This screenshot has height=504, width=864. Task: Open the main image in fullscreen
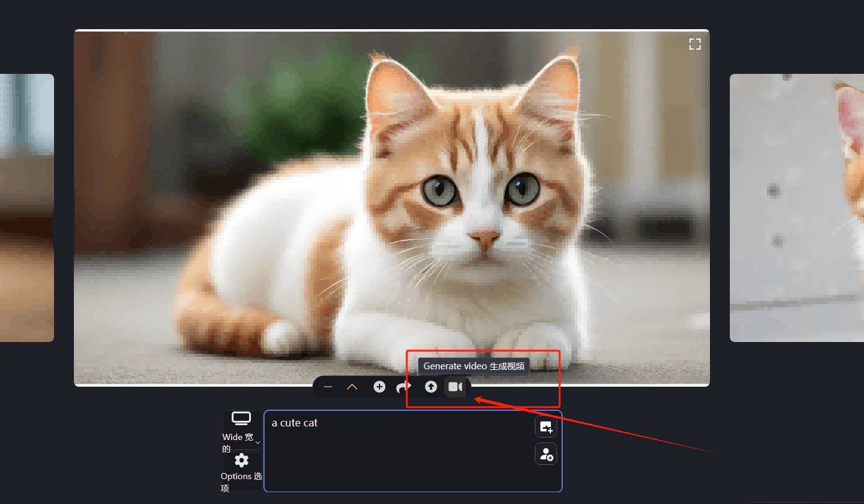pyautogui.click(x=694, y=44)
